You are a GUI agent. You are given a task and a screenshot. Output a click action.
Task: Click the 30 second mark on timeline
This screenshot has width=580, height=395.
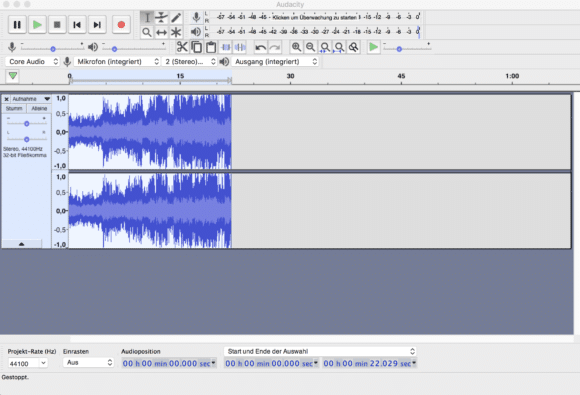coord(290,76)
